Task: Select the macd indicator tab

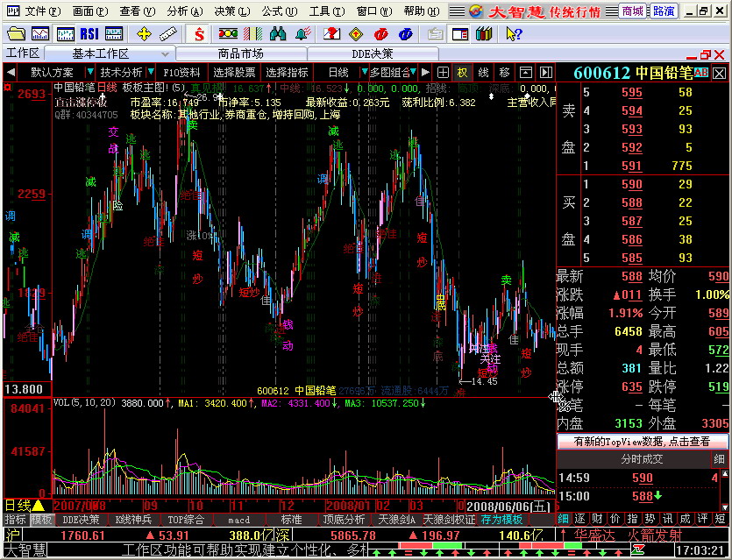Action: tap(238, 520)
